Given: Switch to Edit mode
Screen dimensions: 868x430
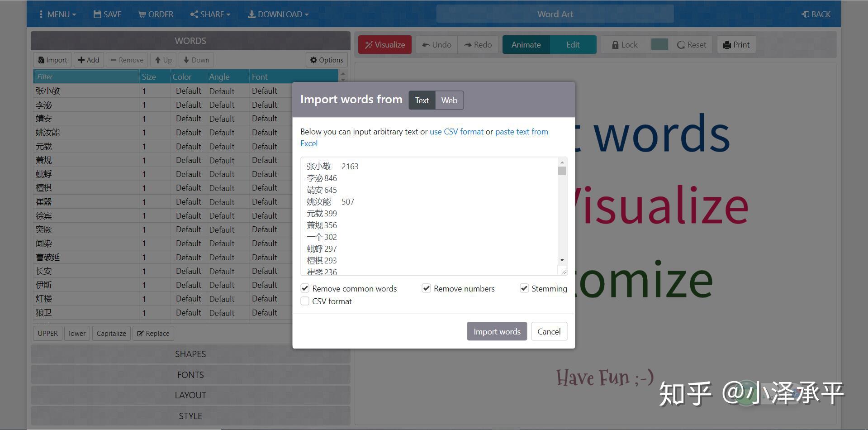Looking at the screenshot, I should pos(573,45).
